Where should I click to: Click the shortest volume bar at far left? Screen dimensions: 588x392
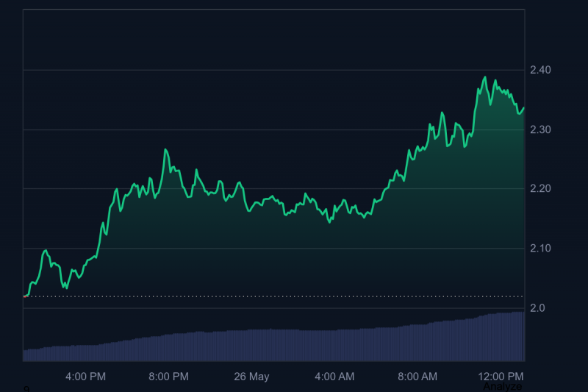[x=24, y=356]
